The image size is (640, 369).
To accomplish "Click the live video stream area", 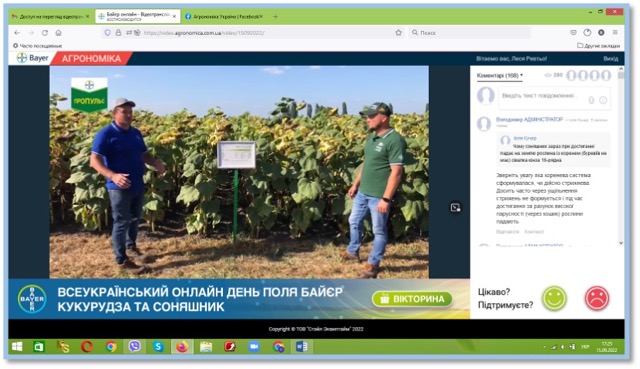I will (x=239, y=172).
